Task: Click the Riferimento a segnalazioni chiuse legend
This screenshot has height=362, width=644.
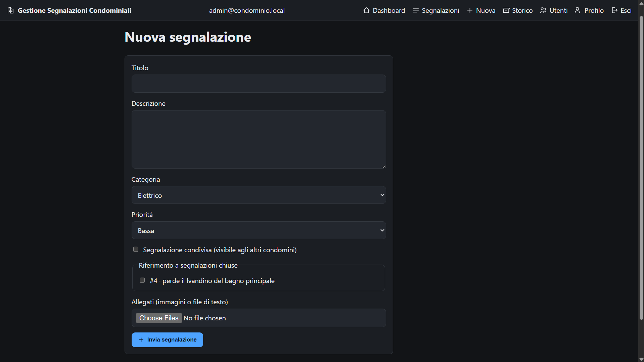Action: point(188,265)
